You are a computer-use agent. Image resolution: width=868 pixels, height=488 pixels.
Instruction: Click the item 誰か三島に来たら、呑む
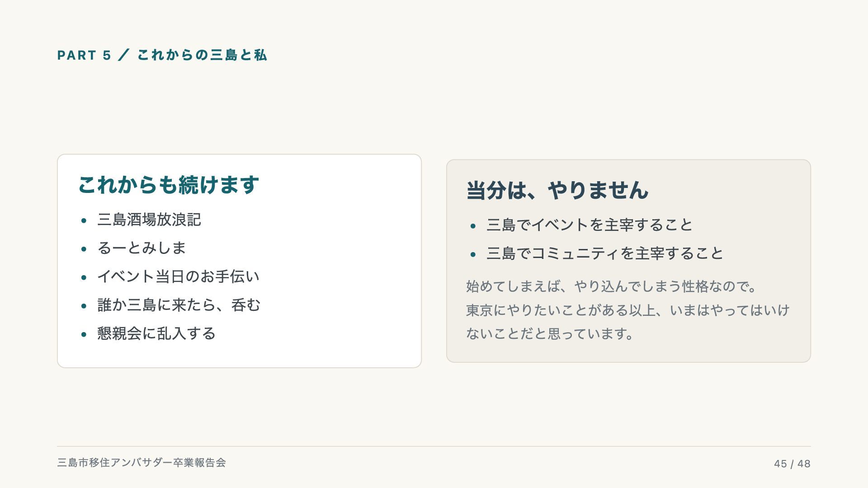coord(179,305)
